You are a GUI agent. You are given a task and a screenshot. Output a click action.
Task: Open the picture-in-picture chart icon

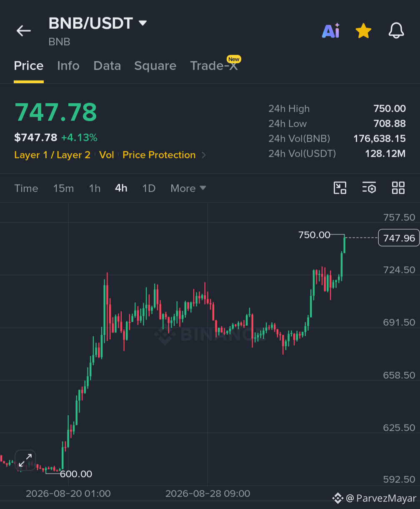point(340,188)
